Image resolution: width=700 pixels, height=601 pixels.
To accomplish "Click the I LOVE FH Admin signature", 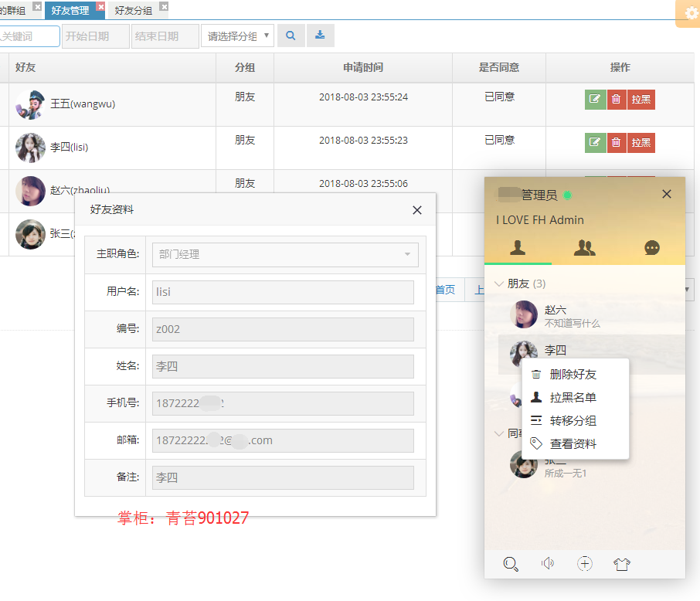I will [x=540, y=220].
